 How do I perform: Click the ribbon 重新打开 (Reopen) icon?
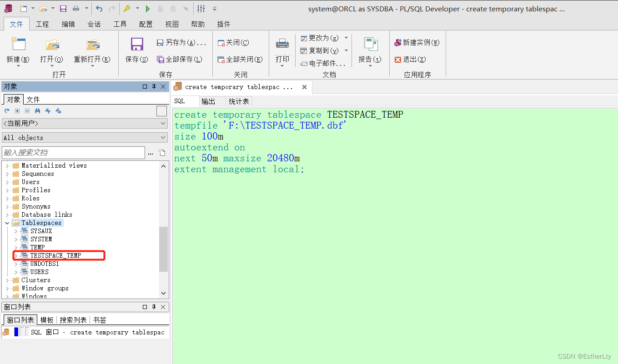tap(92, 45)
